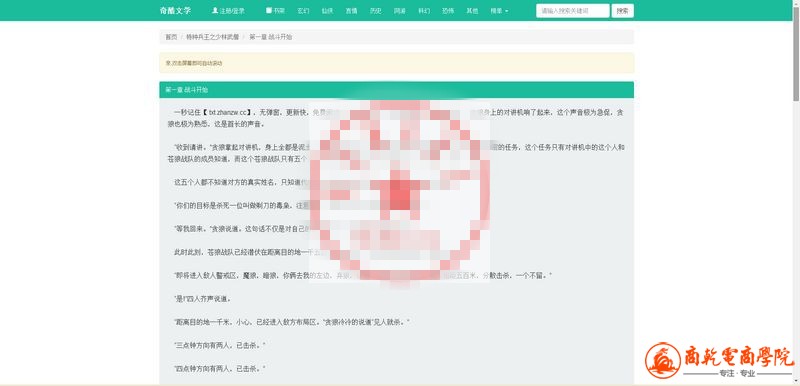Click the 搜索 search button
Screen dimensions: 800x386
click(622, 11)
